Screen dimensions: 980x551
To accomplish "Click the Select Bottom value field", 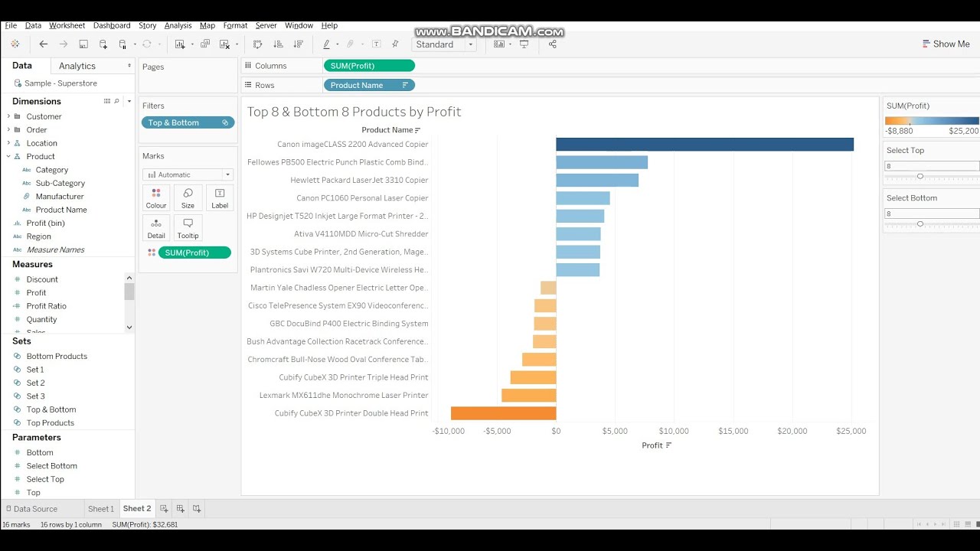I will 932,214.
